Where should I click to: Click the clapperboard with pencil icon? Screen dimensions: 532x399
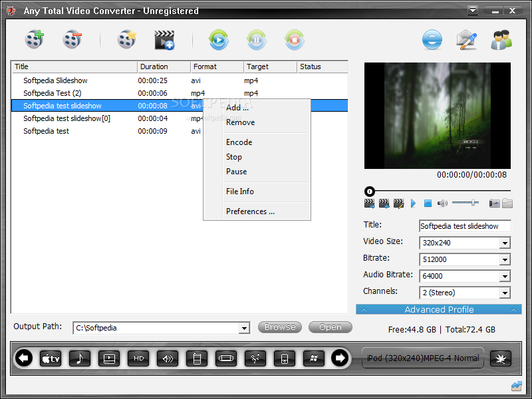pos(398,203)
